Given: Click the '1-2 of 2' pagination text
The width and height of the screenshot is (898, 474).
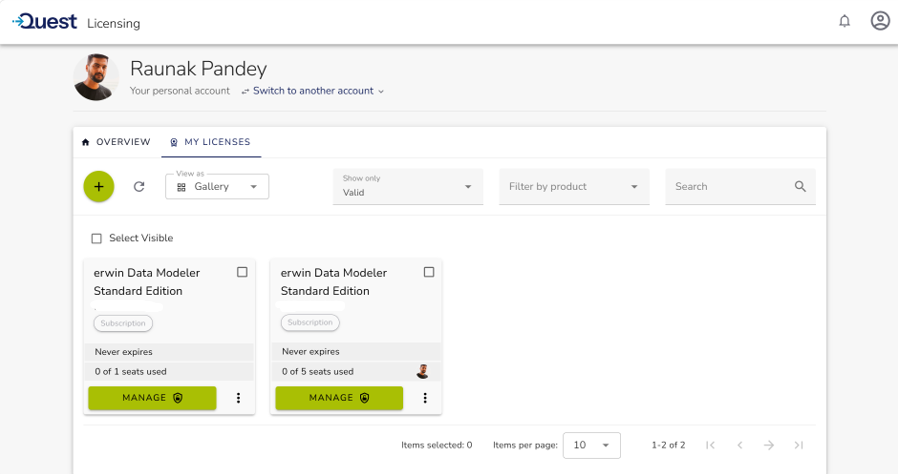Looking at the screenshot, I should pyautogui.click(x=668, y=445).
